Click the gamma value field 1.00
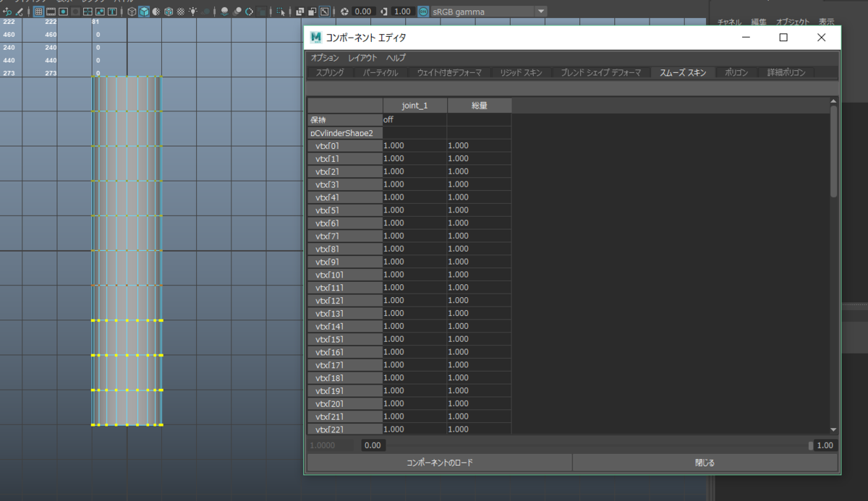This screenshot has height=501, width=868. (403, 12)
